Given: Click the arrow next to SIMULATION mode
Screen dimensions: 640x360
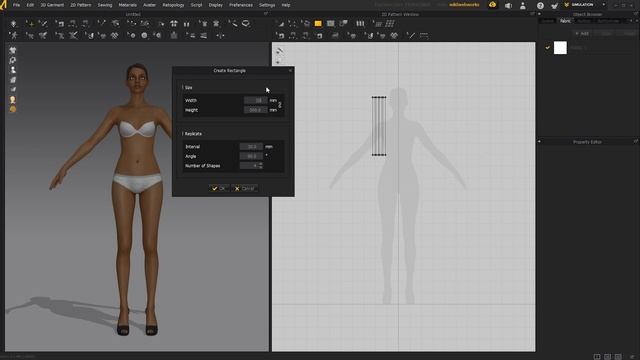Looking at the screenshot, I should click(604, 5).
